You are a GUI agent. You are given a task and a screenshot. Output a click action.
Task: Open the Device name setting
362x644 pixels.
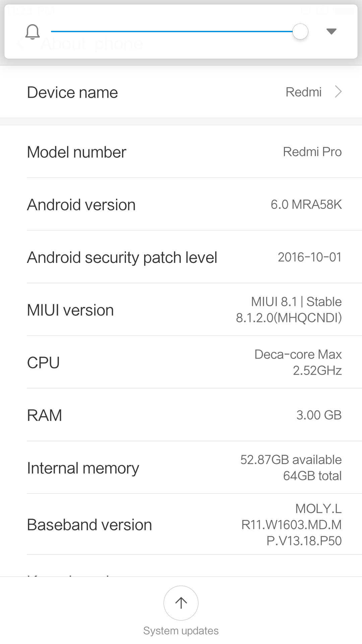[72, 93]
